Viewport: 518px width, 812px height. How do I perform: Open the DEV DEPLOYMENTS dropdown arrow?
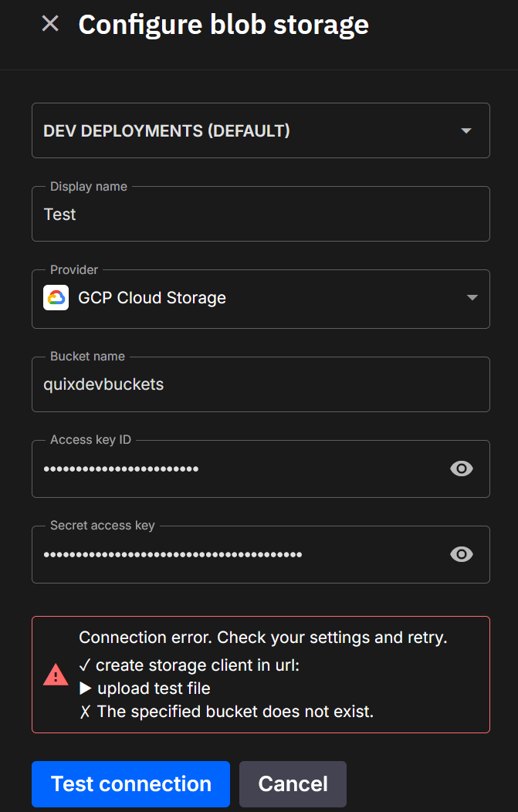(466, 130)
